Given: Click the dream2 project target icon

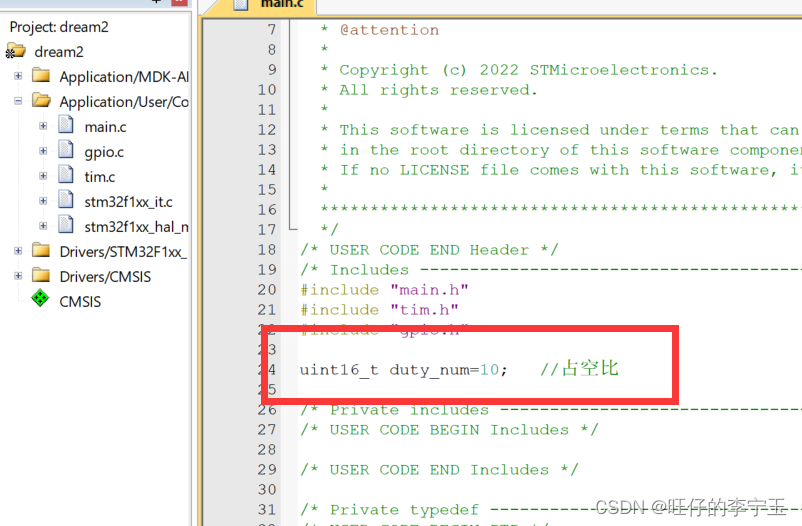Looking at the screenshot, I should pos(15,51).
